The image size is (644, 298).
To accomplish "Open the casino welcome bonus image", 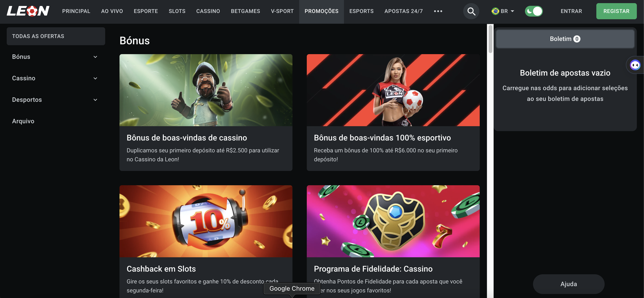I will tap(206, 90).
